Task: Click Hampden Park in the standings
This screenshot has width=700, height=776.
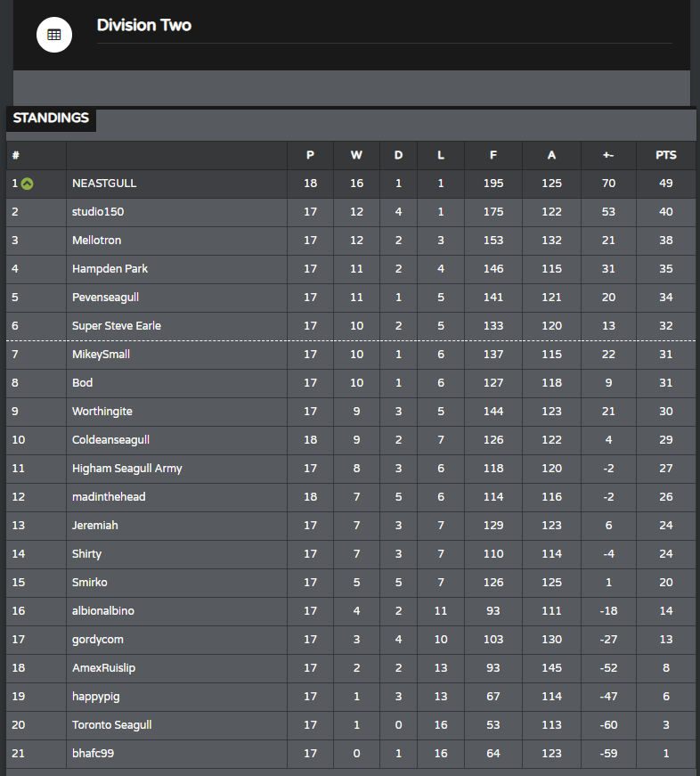Action: pos(110,269)
